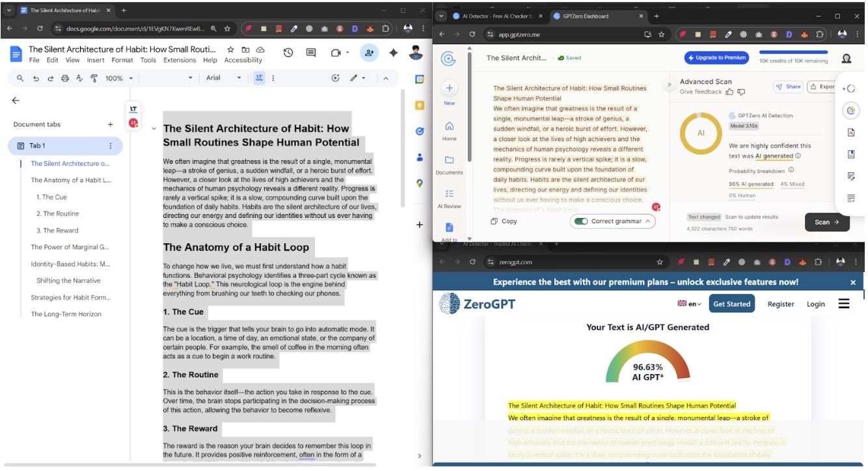
Task: Go back with the document tabs arrow
Action: click(16, 100)
